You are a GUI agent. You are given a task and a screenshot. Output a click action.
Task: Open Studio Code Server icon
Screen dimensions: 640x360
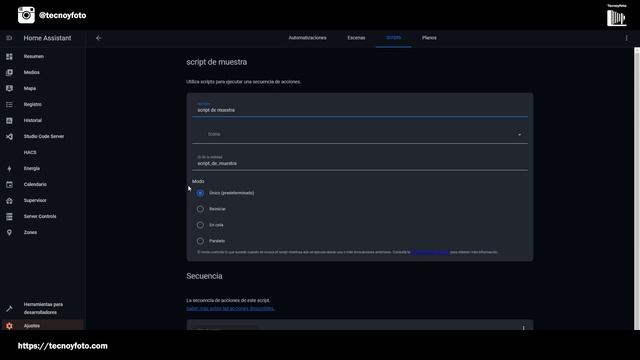coord(9,136)
